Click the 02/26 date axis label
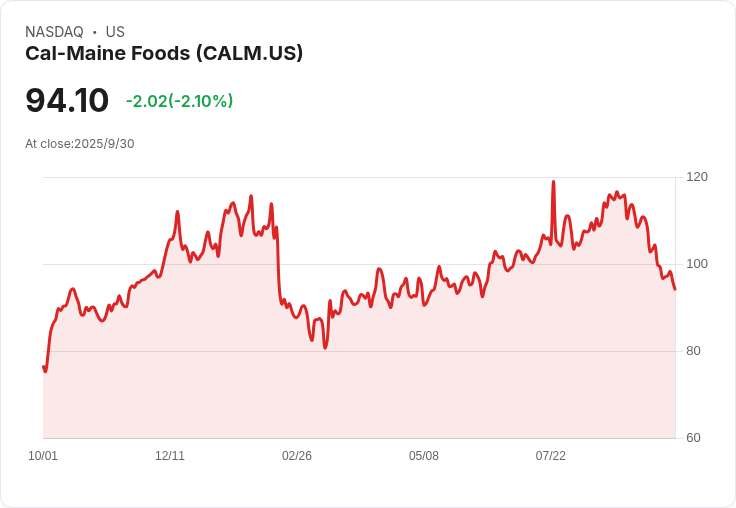The width and height of the screenshot is (736, 508). pyautogui.click(x=297, y=456)
